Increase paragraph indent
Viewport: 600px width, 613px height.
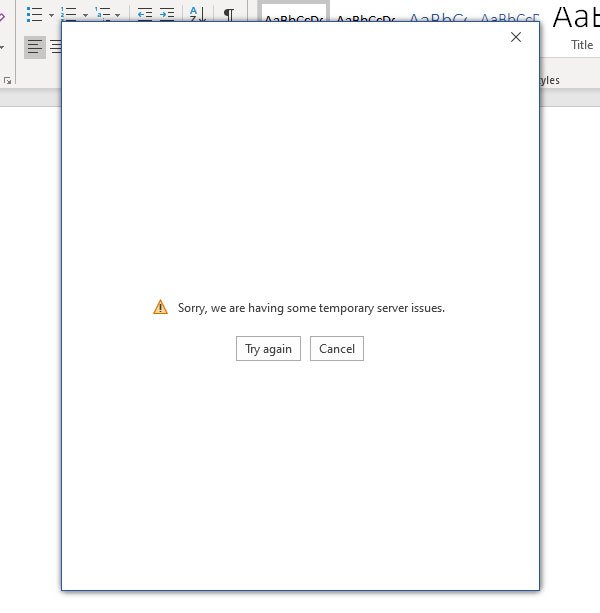pyautogui.click(x=167, y=14)
